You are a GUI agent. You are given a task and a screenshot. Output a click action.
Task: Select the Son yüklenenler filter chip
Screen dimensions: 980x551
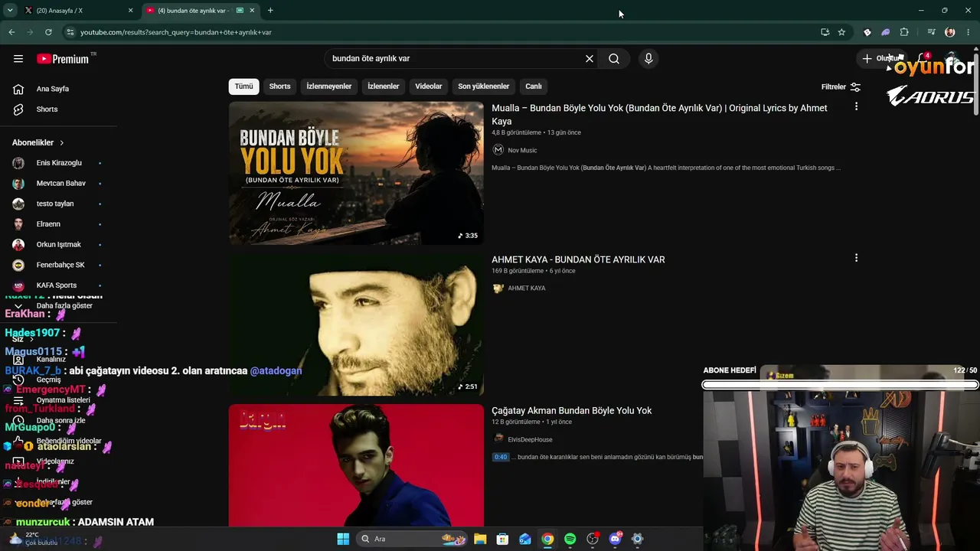(x=483, y=86)
